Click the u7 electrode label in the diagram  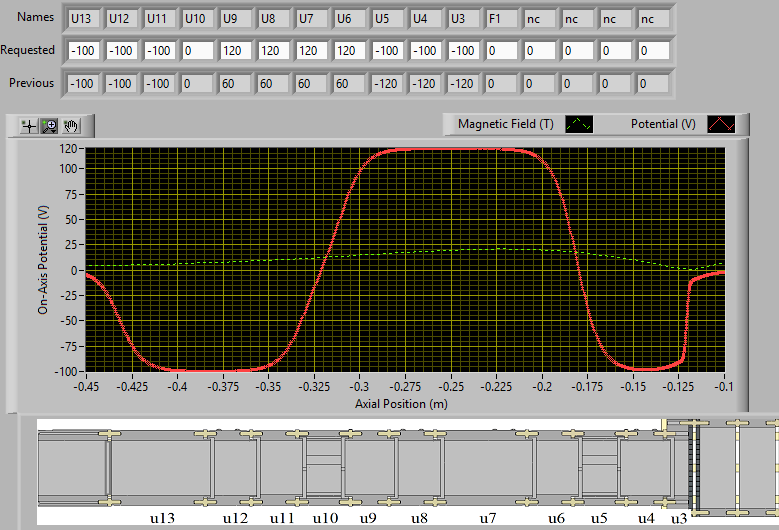487,518
